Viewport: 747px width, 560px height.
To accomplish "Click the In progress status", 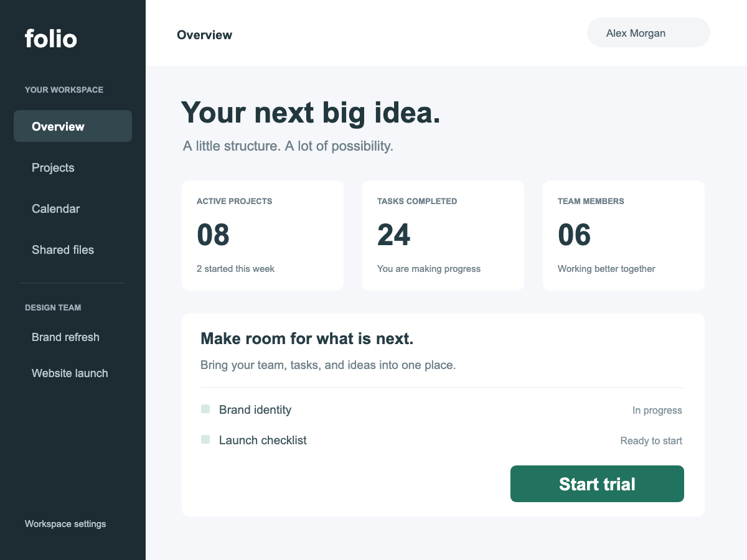I will [x=657, y=410].
